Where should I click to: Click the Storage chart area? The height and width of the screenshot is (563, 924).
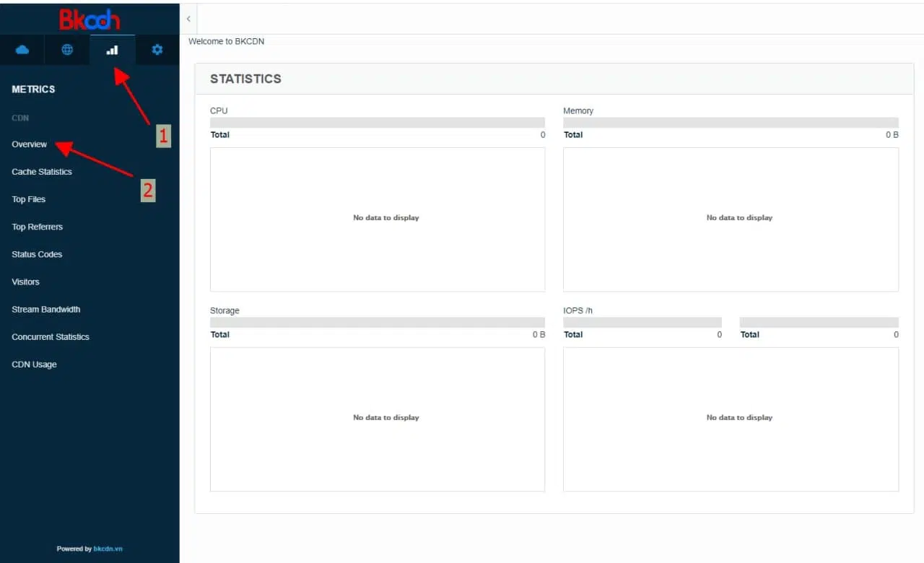[378, 419]
